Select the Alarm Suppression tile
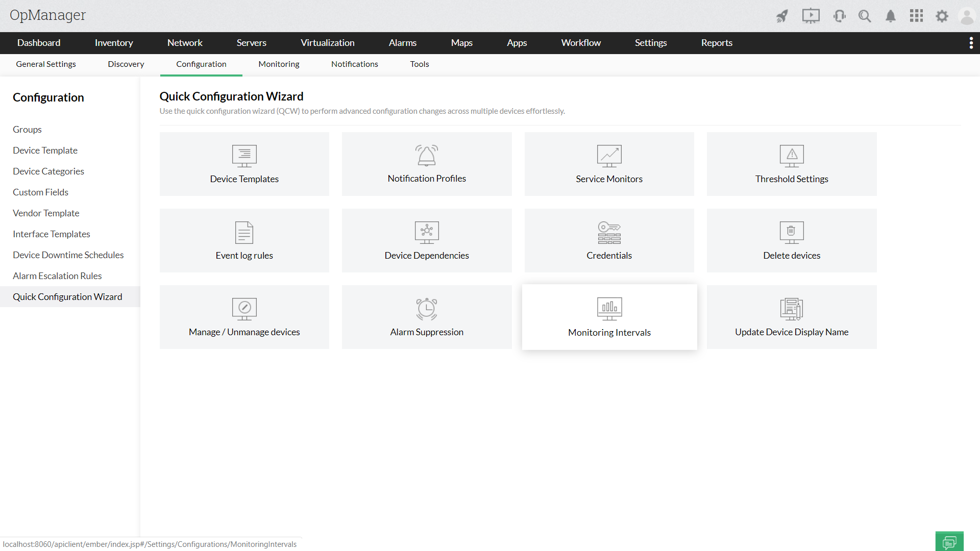The height and width of the screenshot is (551, 980). (x=427, y=317)
